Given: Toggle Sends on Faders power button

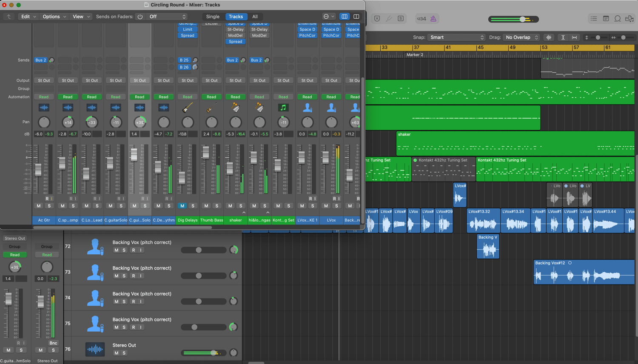Looking at the screenshot, I should tap(140, 17).
